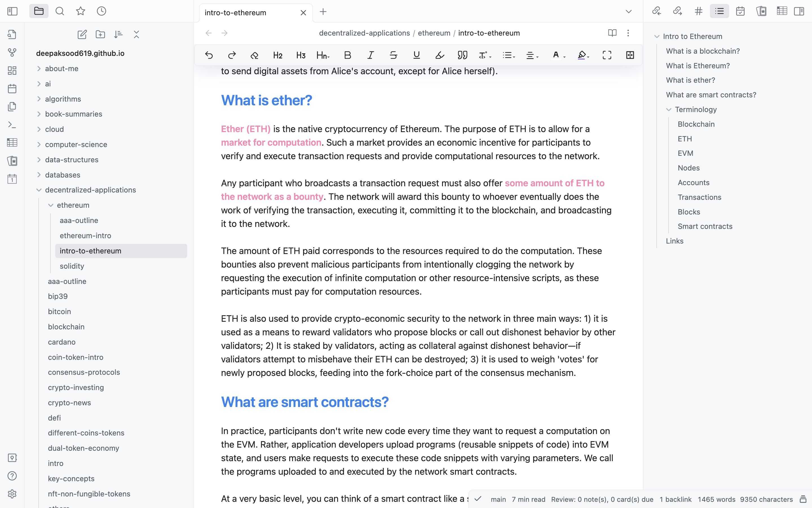This screenshot has height=508, width=812.
Task: Toggle italic formatting
Action: pos(370,55)
